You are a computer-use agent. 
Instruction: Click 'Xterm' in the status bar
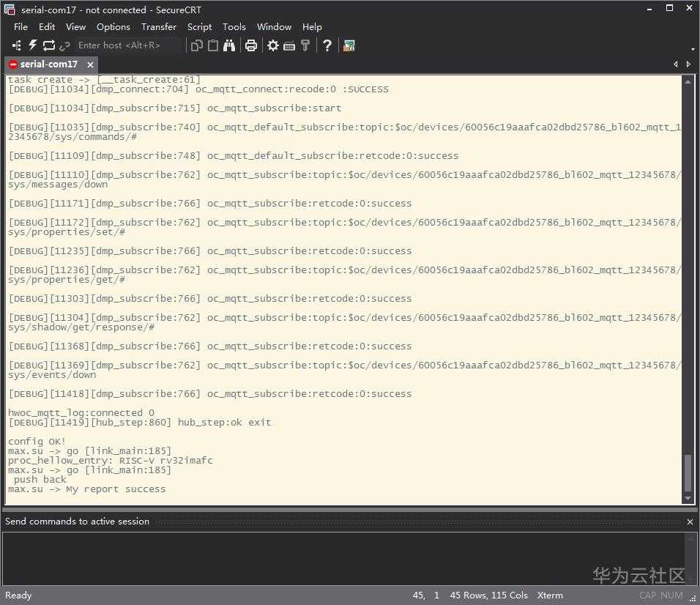point(550,595)
